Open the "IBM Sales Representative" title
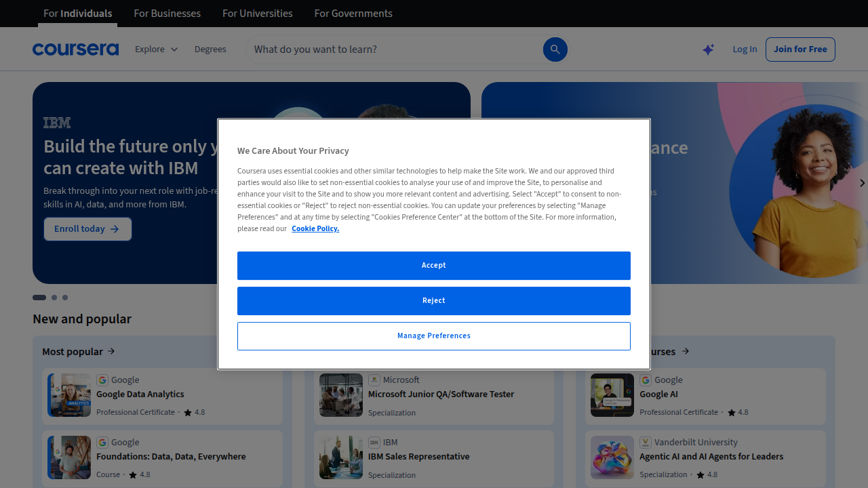Screen dimensions: 868x488 (419, 457)
